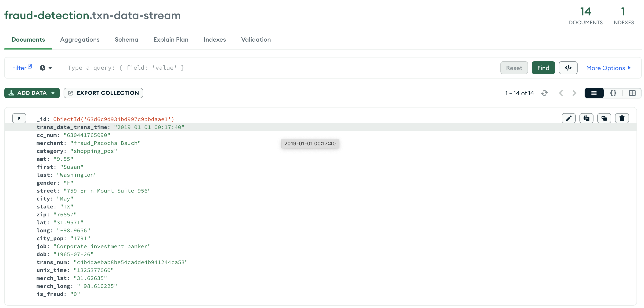644x308 pixels.
Task: Open the export to language code button
Action: click(x=568, y=68)
